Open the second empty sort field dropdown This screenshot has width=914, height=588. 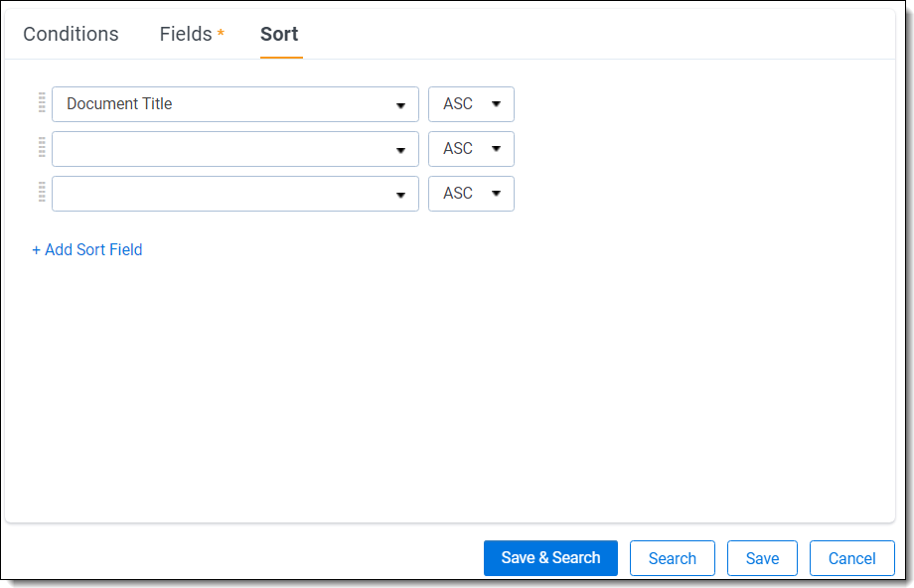[x=234, y=149]
